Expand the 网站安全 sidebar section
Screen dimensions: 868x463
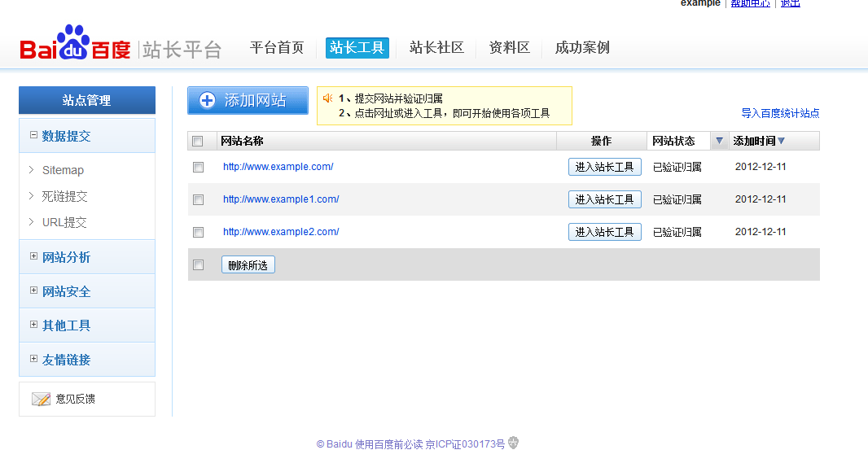33,290
